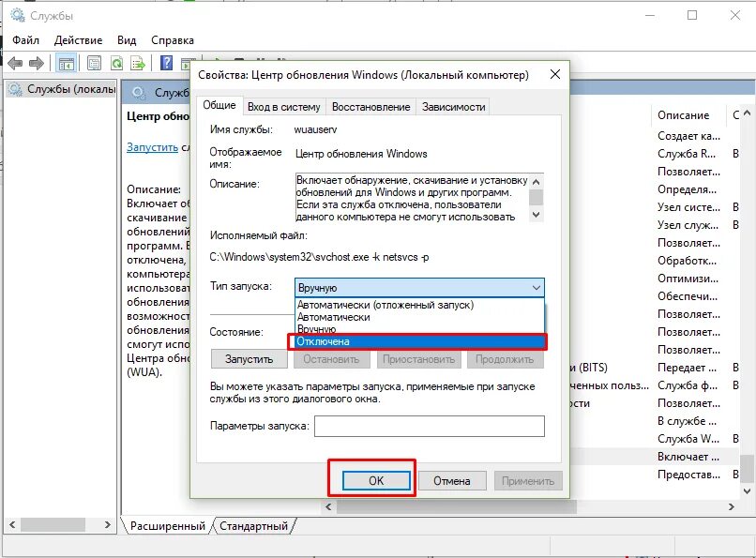This screenshot has width=756, height=558.
Task: Choose the Вручную option in the list
Action: click(x=419, y=329)
